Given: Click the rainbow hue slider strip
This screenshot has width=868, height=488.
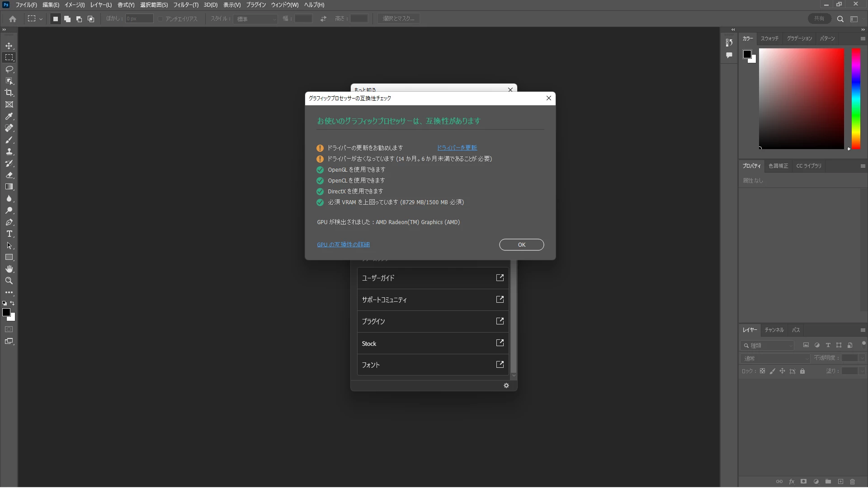Looking at the screenshot, I should [x=856, y=99].
